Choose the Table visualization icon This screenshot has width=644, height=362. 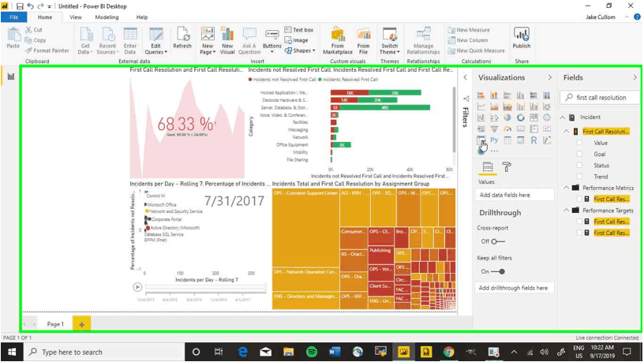507,140
